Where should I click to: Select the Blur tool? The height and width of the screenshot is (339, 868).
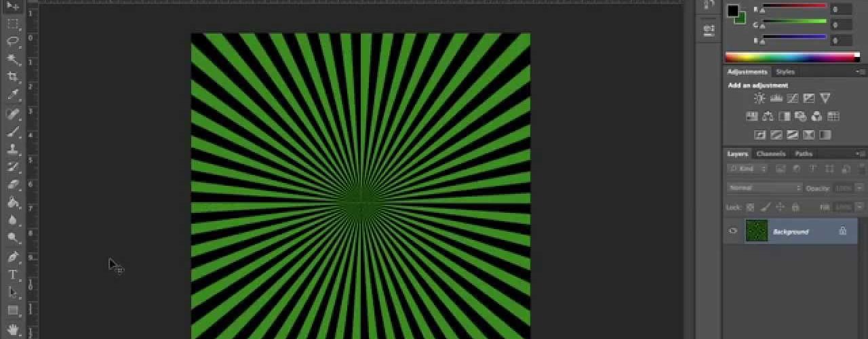click(13, 220)
